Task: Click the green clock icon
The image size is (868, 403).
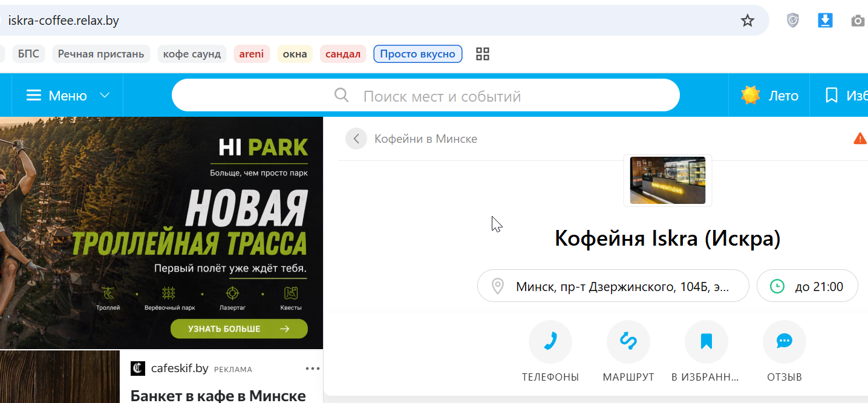Action: 777,286
